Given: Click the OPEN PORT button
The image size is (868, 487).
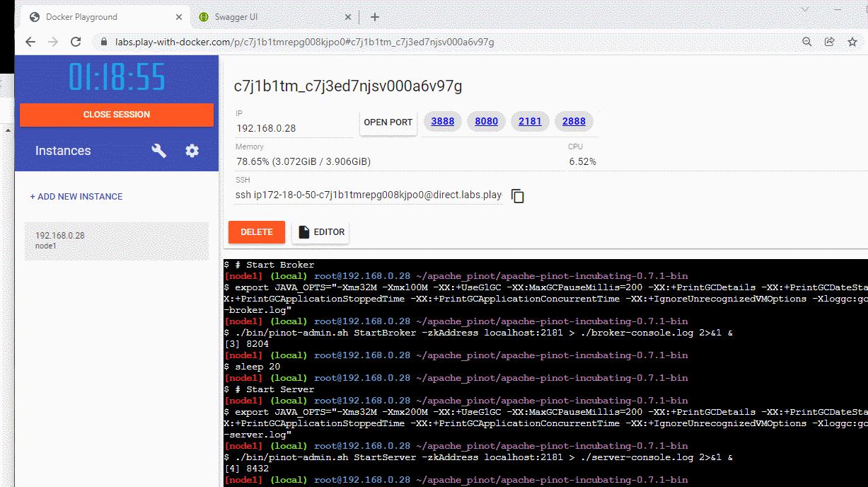Looking at the screenshot, I should coord(388,122).
